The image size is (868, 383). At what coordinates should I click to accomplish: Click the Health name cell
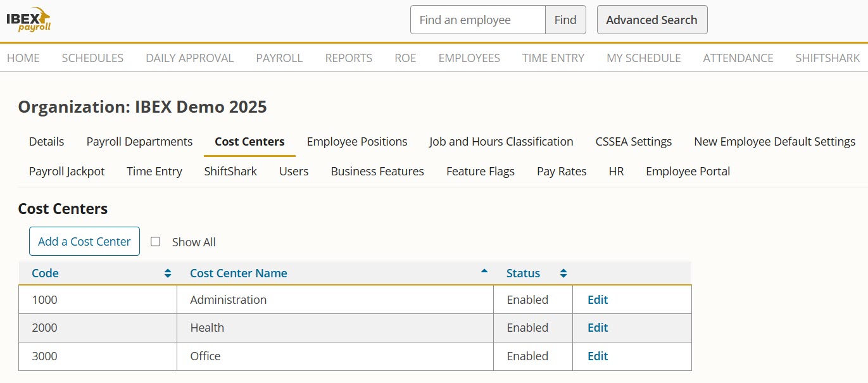pyautogui.click(x=336, y=328)
